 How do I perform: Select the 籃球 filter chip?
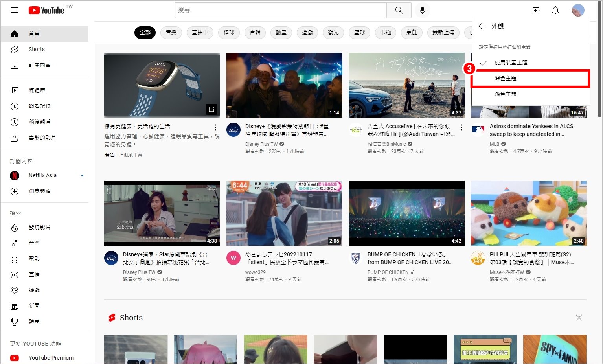[360, 32]
